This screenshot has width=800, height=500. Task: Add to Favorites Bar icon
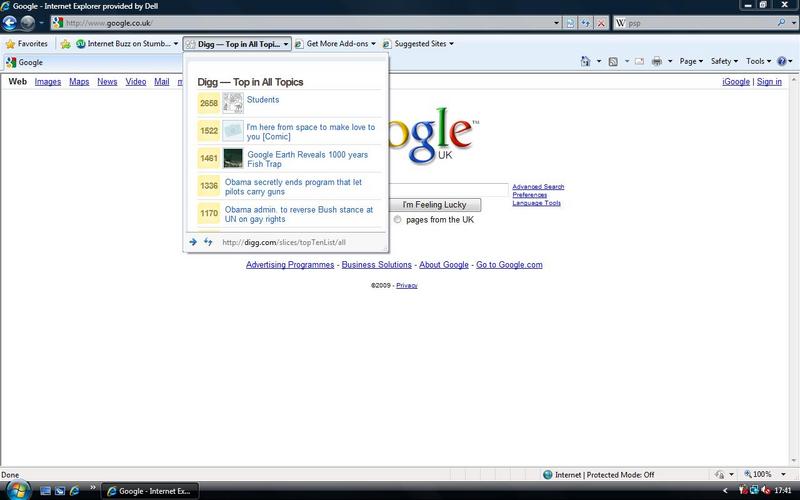coord(65,44)
